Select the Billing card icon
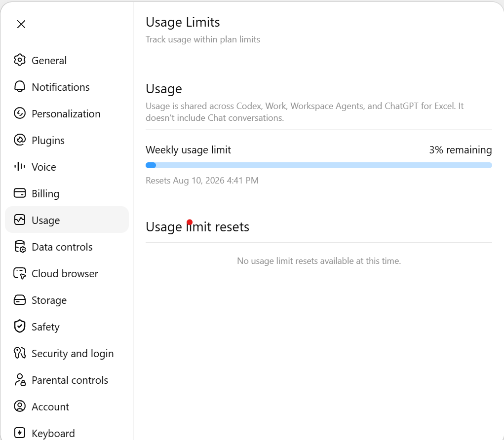The image size is (504, 440). pyautogui.click(x=20, y=193)
